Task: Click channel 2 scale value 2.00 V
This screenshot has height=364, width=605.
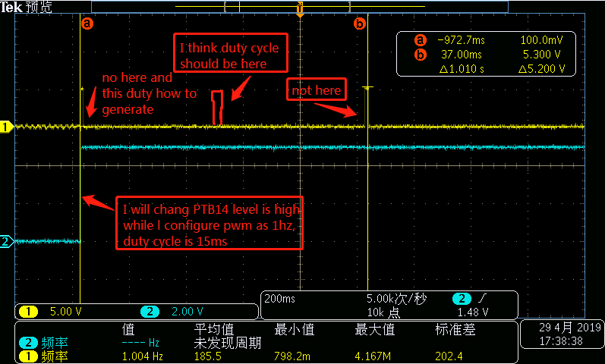Action: point(187,312)
